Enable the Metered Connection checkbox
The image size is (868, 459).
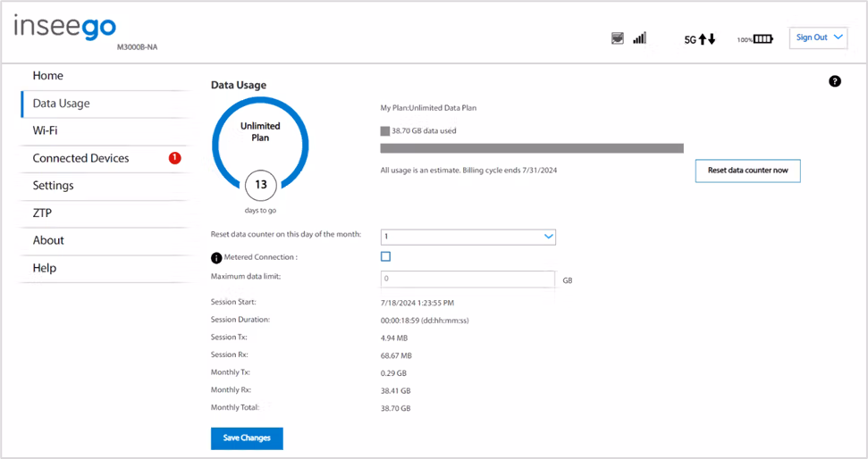[x=386, y=256]
